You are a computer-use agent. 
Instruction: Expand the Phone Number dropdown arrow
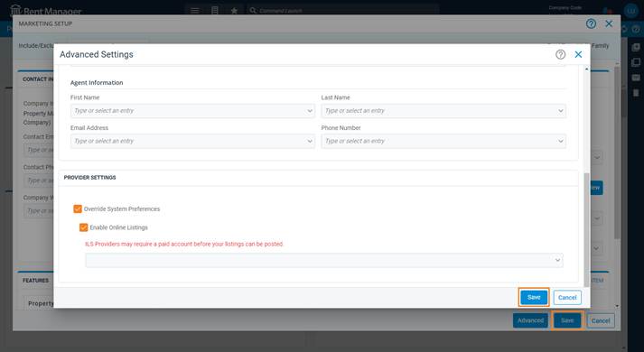[x=561, y=141]
